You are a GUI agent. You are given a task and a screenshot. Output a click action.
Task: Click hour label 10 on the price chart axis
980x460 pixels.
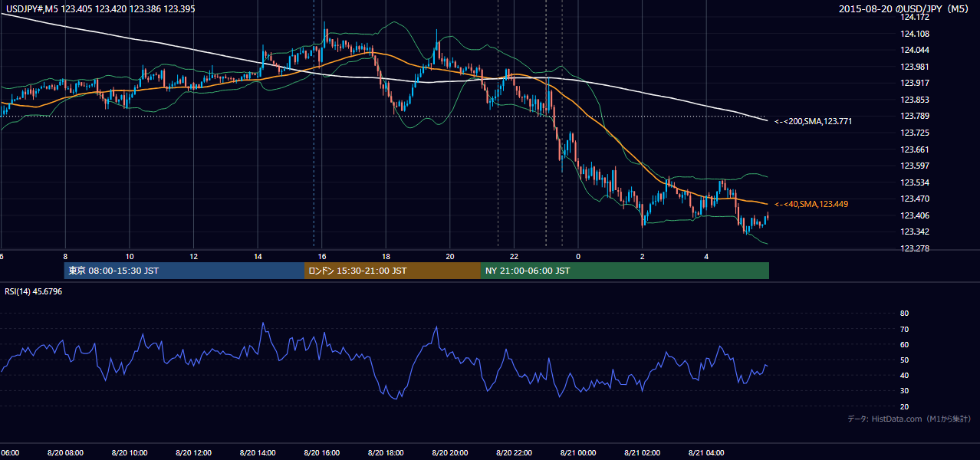pyautogui.click(x=130, y=256)
